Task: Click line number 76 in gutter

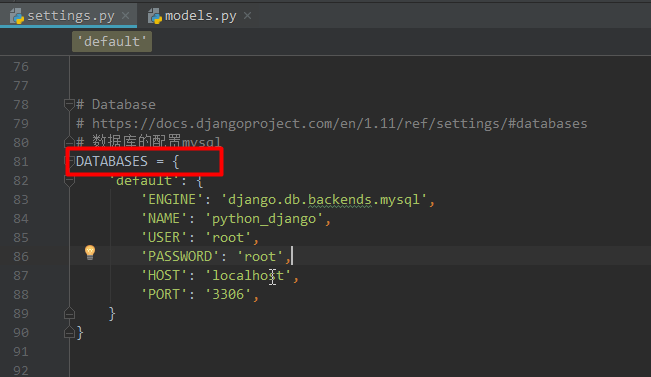Action: point(21,66)
